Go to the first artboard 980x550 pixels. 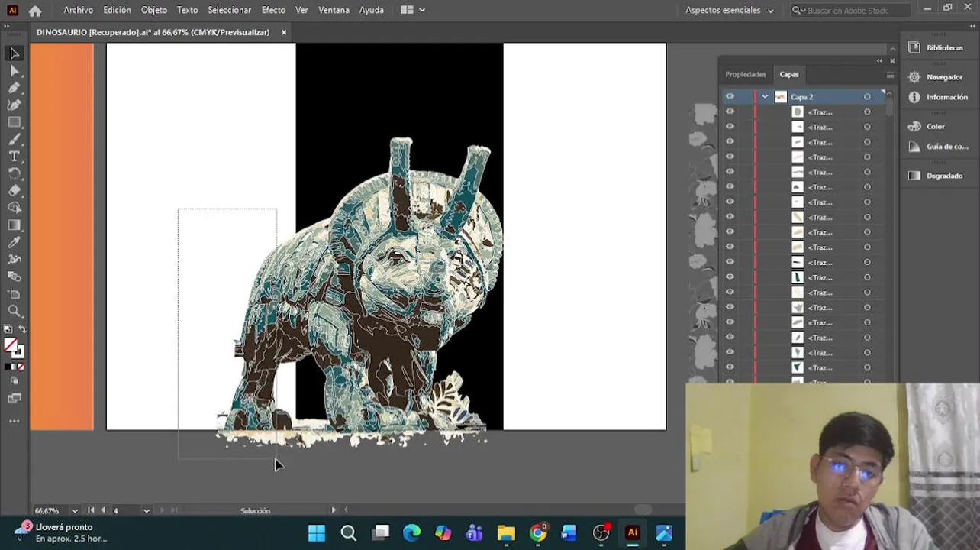[91, 510]
